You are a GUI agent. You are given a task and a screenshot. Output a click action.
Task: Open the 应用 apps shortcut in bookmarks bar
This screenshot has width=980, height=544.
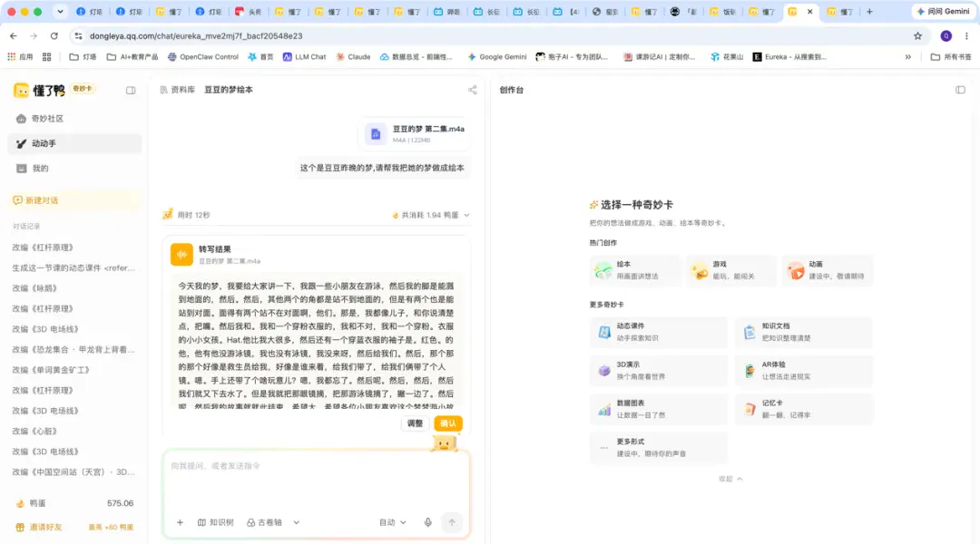pos(20,57)
